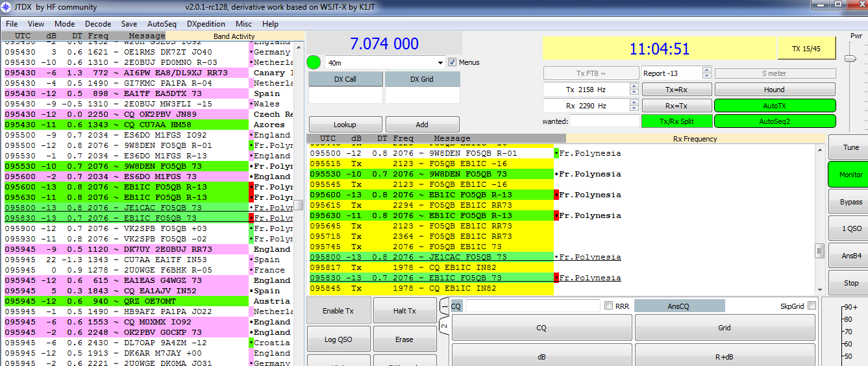The image size is (868, 366).
Task: Toggle the Menus checkbox
Action: click(453, 62)
